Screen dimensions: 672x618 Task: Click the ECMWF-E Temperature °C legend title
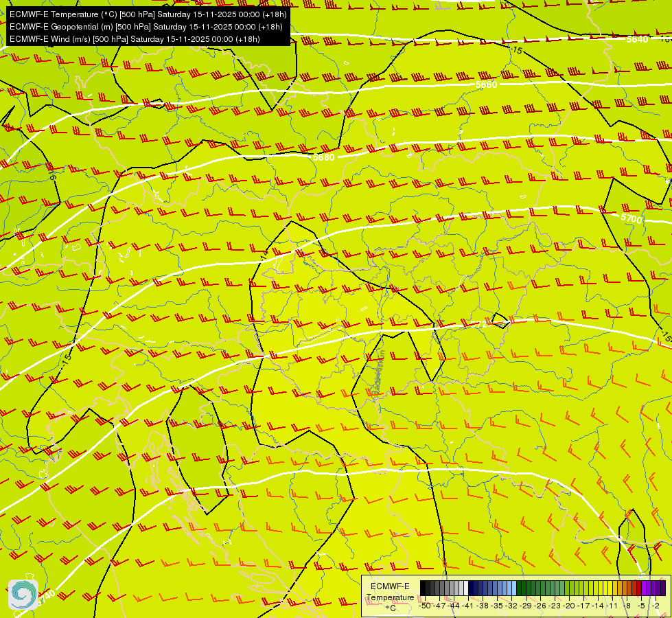pyautogui.click(x=391, y=597)
